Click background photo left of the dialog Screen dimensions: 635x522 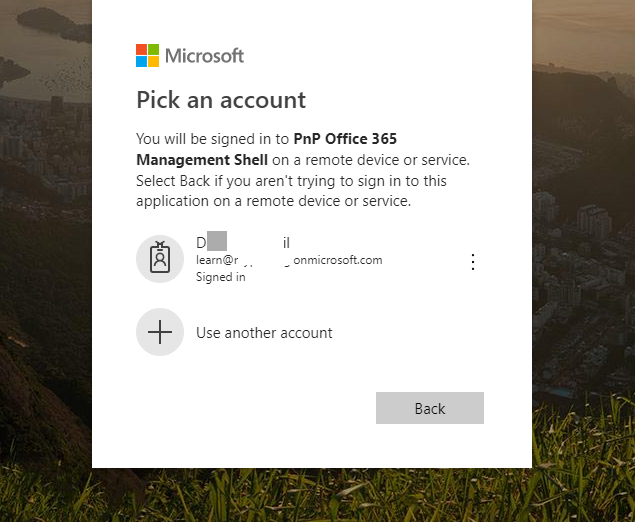tap(45, 250)
